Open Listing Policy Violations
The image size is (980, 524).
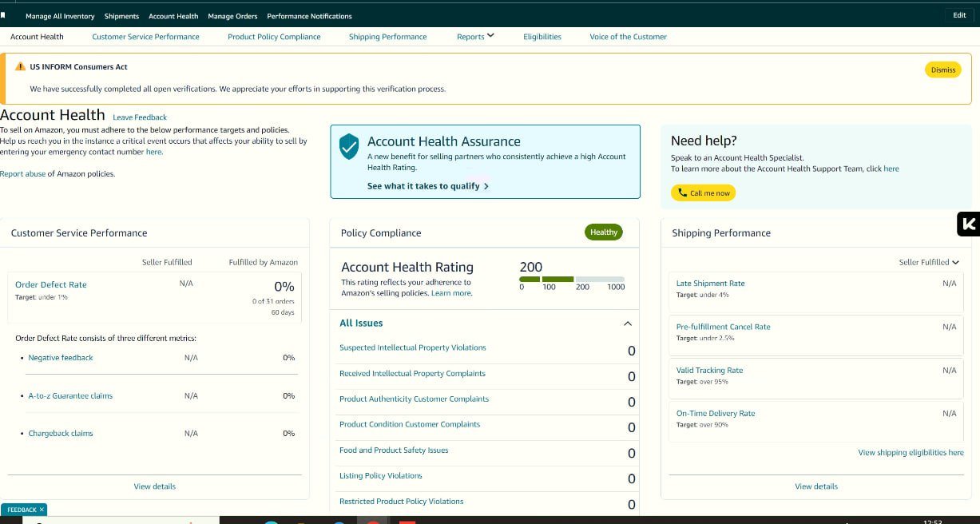(x=381, y=475)
